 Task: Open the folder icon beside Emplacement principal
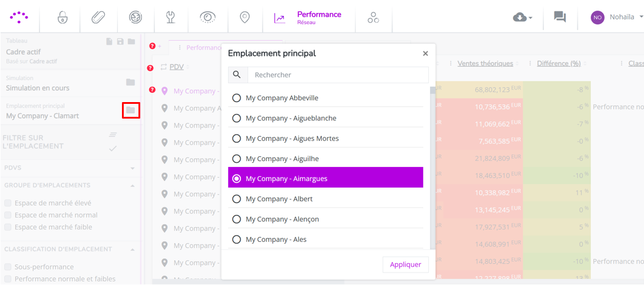click(x=131, y=110)
